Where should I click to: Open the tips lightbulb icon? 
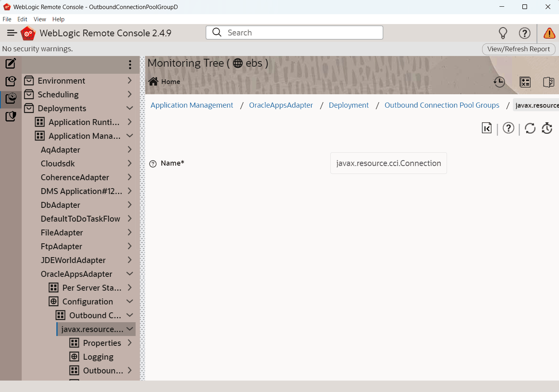click(503, 33)
